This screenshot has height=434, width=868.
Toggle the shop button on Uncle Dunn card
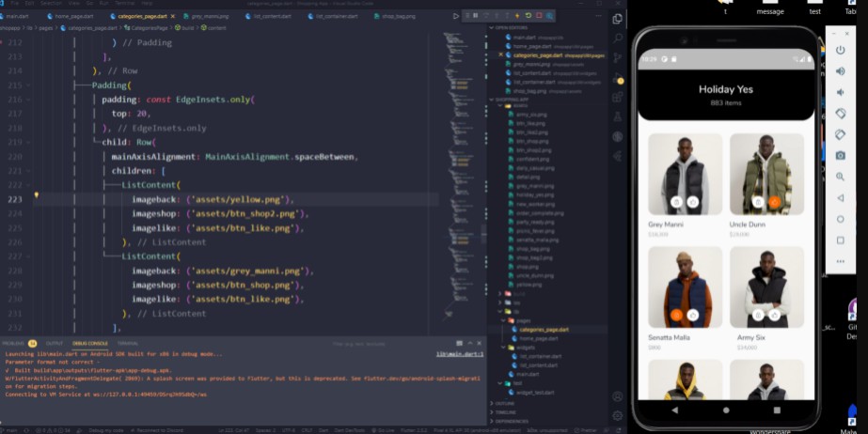pos(758,202)
